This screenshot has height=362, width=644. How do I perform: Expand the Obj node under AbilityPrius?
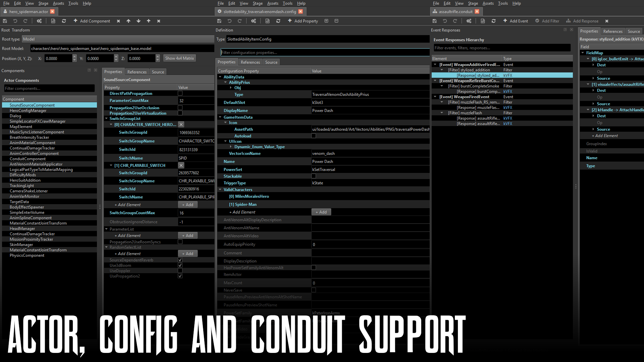(231, 88)
